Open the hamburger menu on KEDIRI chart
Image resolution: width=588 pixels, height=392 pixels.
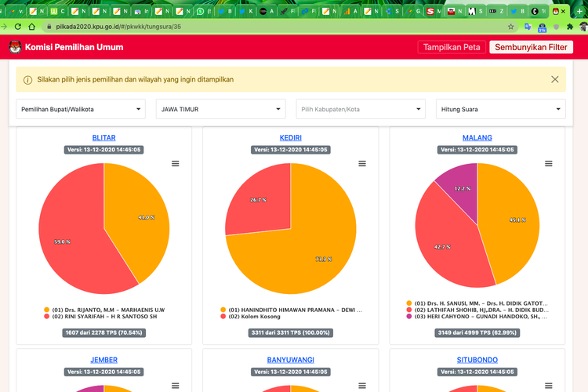(362, 163)
